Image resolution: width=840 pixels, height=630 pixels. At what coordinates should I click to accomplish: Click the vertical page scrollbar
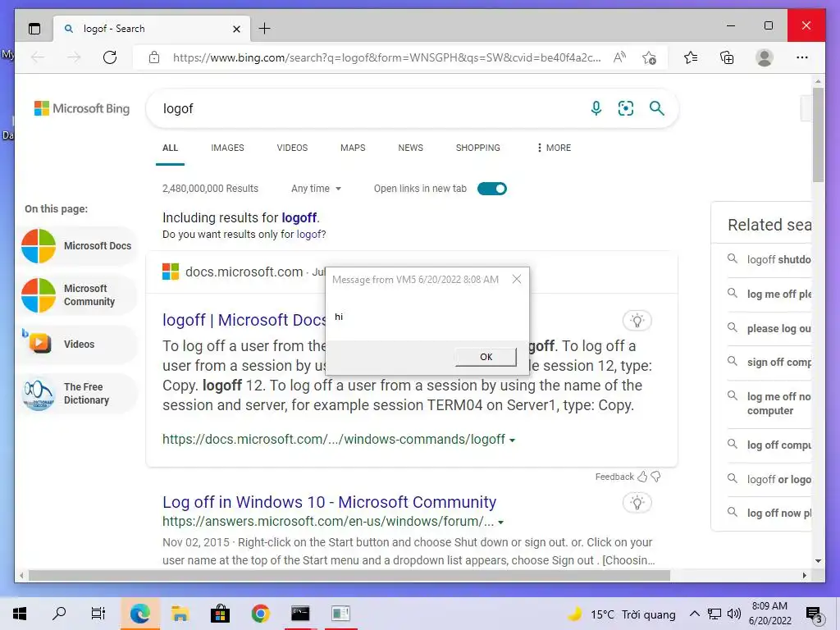coord(818,135)
